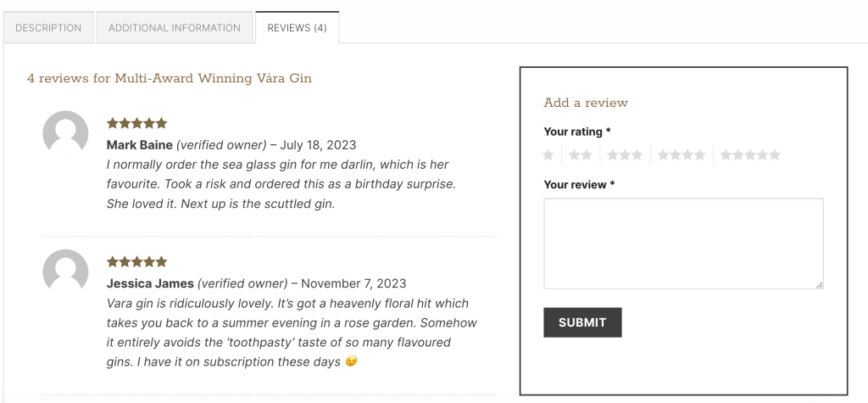Click the Add a review heading

586,103
